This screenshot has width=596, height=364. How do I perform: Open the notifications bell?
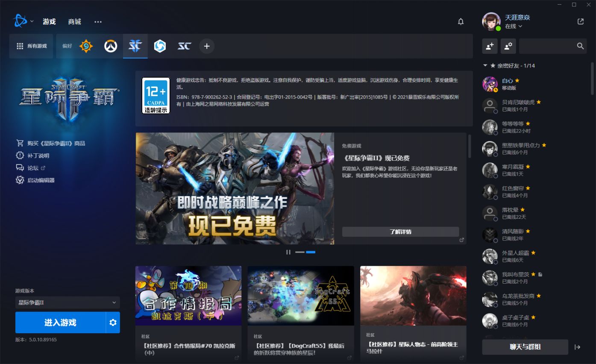pos(461,21)
